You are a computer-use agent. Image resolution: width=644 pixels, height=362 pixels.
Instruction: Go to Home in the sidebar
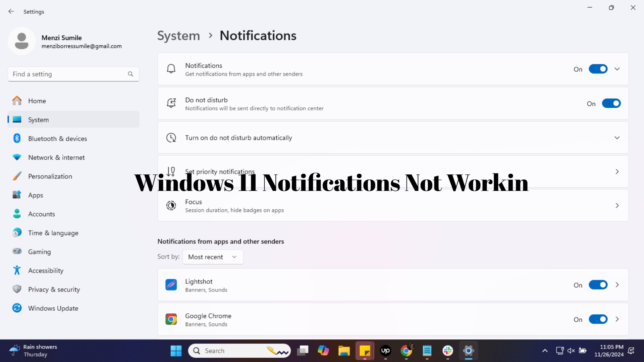coord(37,101)
